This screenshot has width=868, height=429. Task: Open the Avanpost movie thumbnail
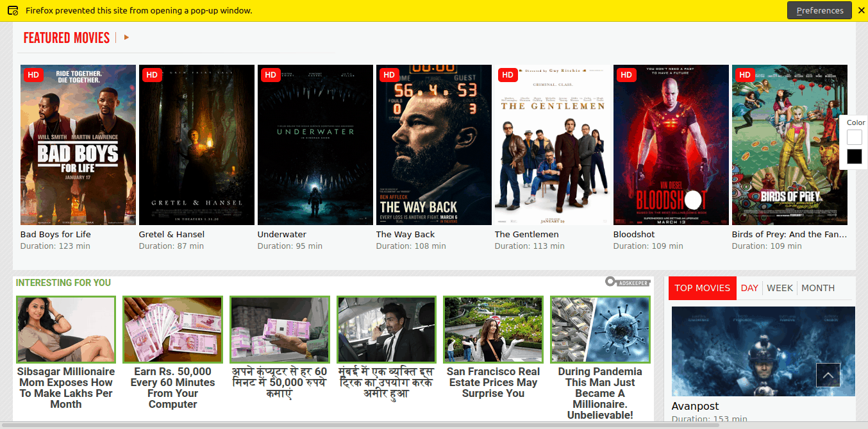click(764, 351)
